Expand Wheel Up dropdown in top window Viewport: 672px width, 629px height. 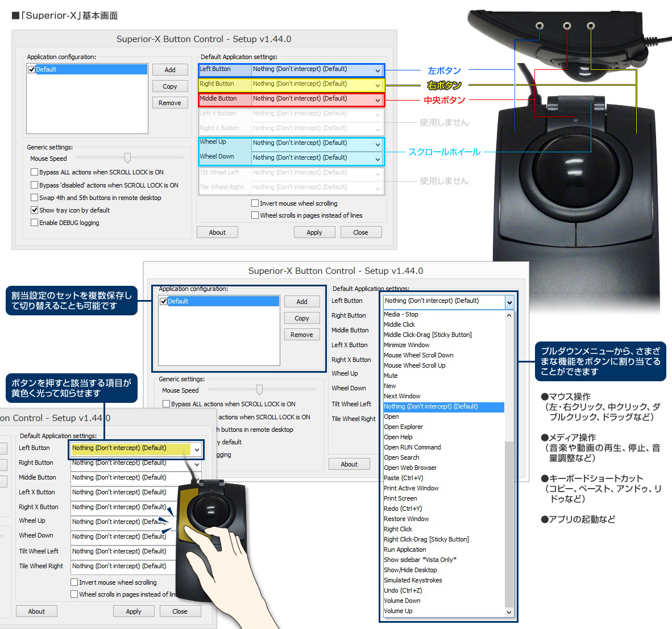click(x=317, y=143)
